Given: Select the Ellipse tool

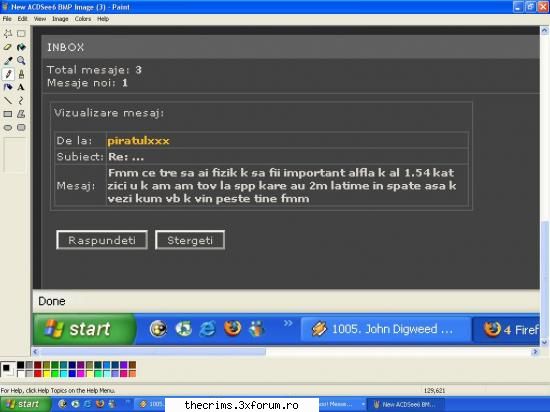Looking at the screenshot, I should [x=8, y=128].
